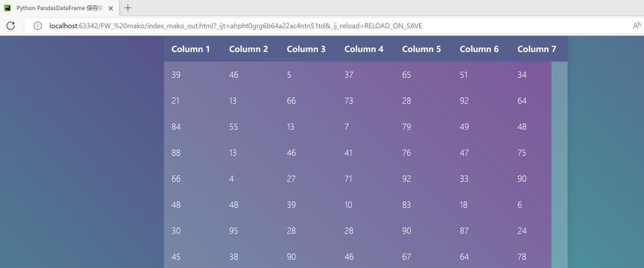The image size is (644, 268).
Task: View site information icon beside localhost URL
Action: click(x=37, y=26)
